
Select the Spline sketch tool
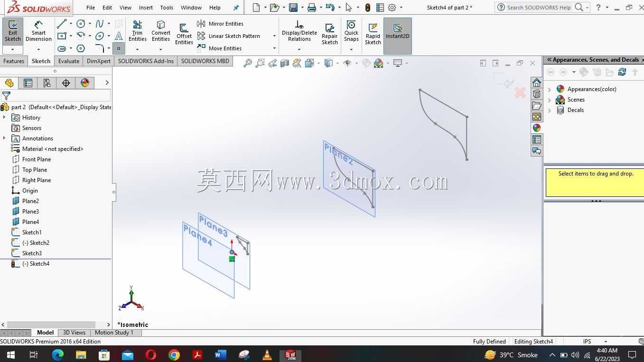[x=100, y=24]
